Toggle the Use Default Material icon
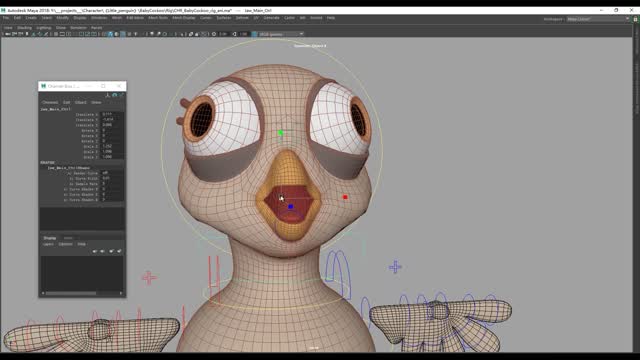Screen dimensions: 640x360 point(116,34)
